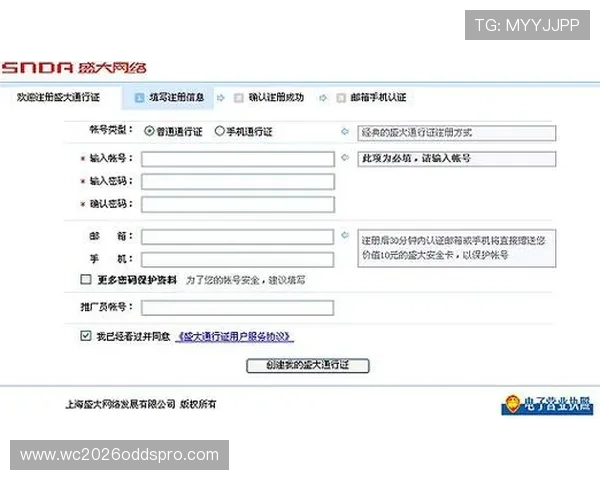
Task: Click the hint arrow next to the 帐号类型 row
Action: tap(345, 132)
